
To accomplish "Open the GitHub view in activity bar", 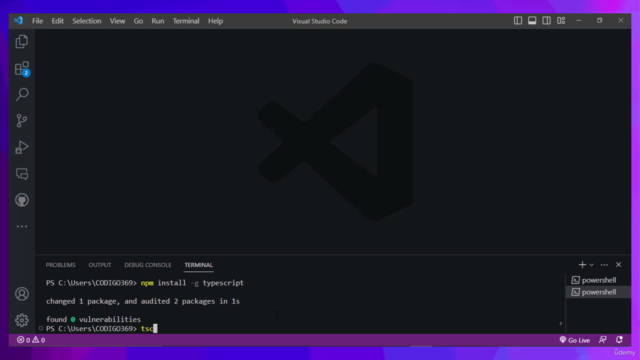I will point(22,200).
